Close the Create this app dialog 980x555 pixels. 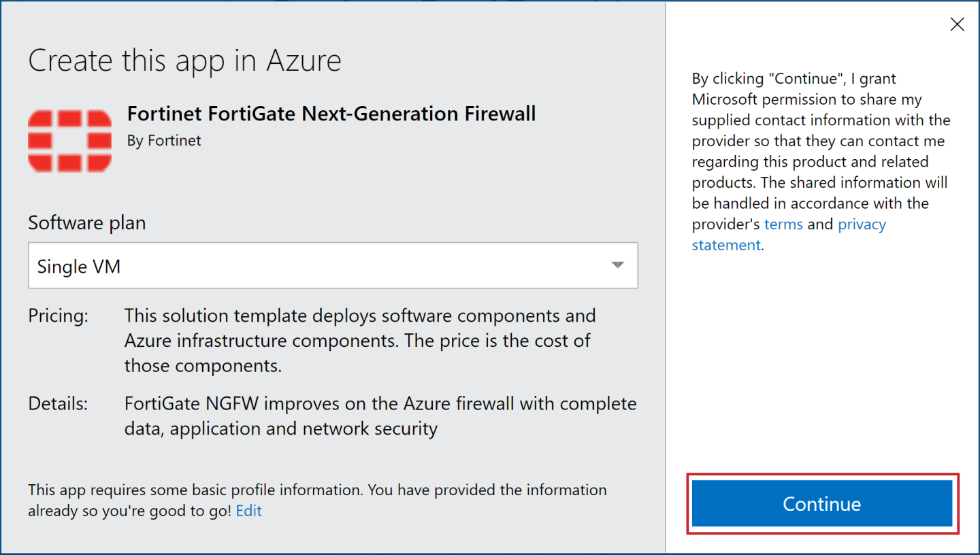point(957,24)
